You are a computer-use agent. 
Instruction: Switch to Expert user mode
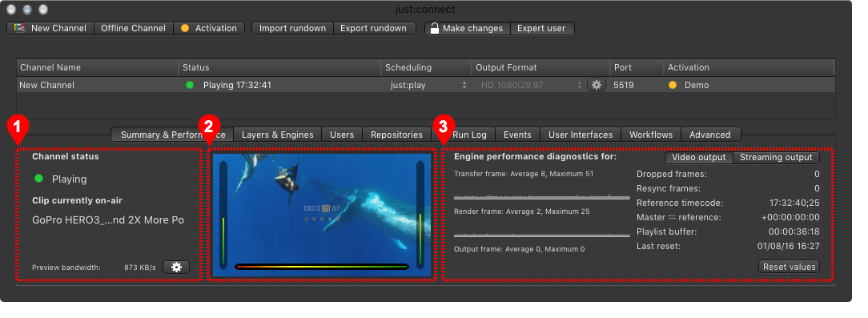(541, 28)
